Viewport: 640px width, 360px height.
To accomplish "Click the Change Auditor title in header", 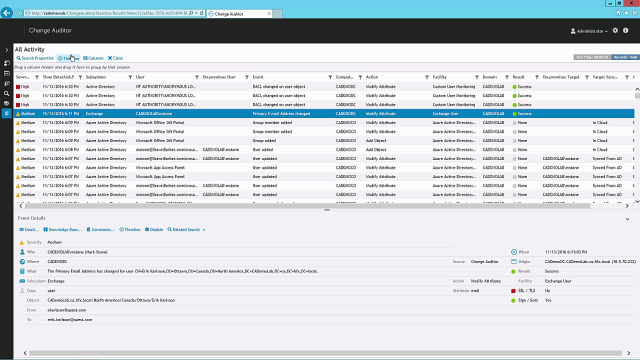I will [50, 31].
